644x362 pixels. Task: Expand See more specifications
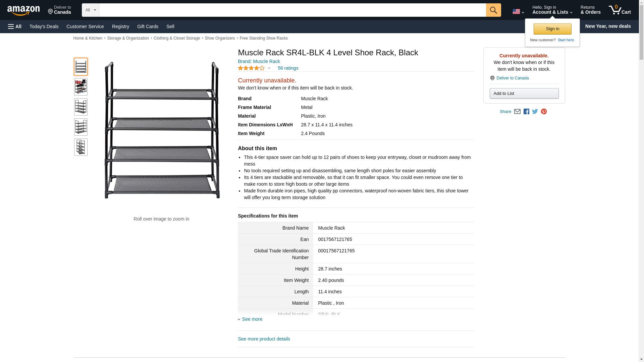252,319
